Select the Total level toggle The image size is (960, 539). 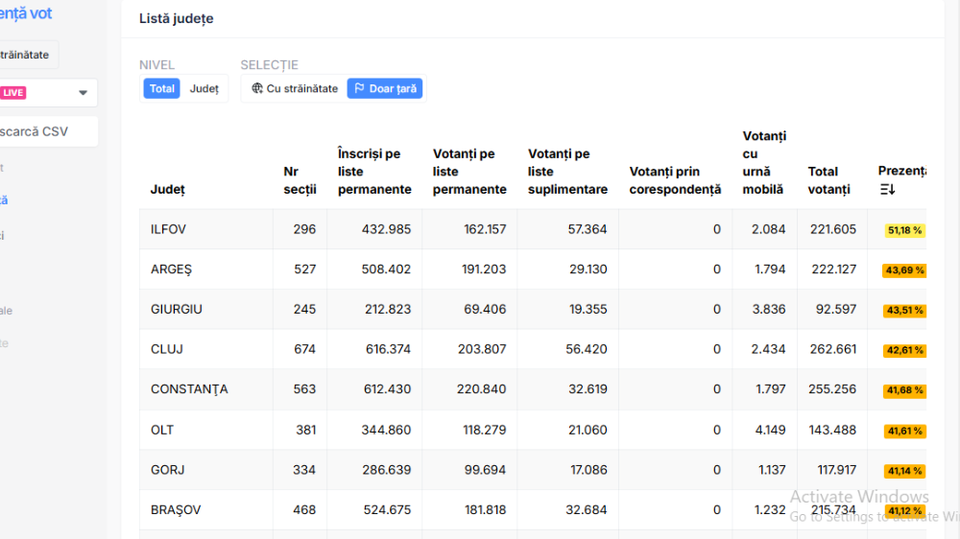pos(162,89)
